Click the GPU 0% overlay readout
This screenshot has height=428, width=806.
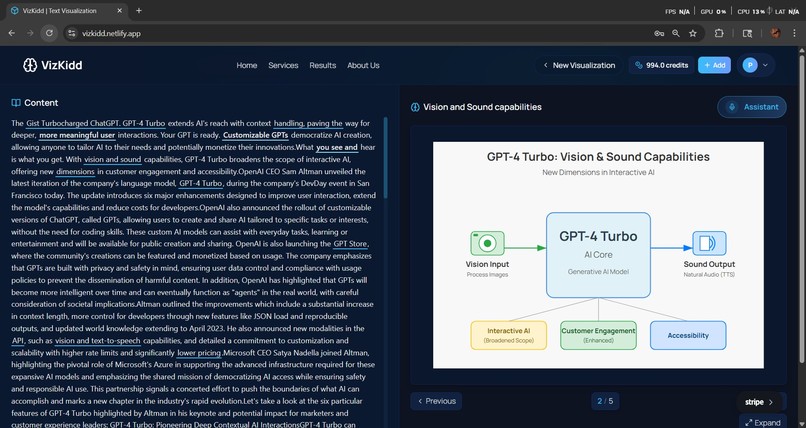[713, 11]
